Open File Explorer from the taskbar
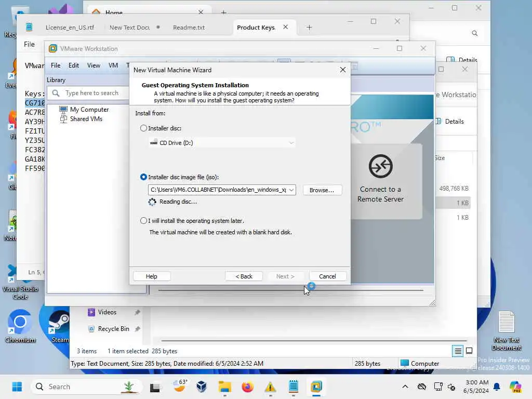The width and height of the screenshot is (532, 399). pyautogui.click(x=224, y=387)
